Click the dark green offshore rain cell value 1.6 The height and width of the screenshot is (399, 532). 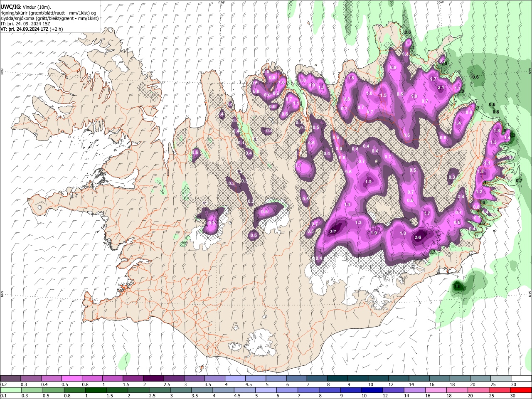458,286
